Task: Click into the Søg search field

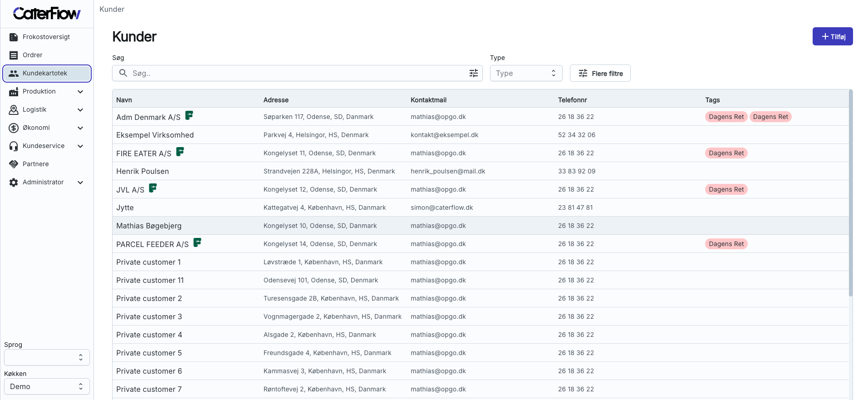Action: (x=297, y=73)
